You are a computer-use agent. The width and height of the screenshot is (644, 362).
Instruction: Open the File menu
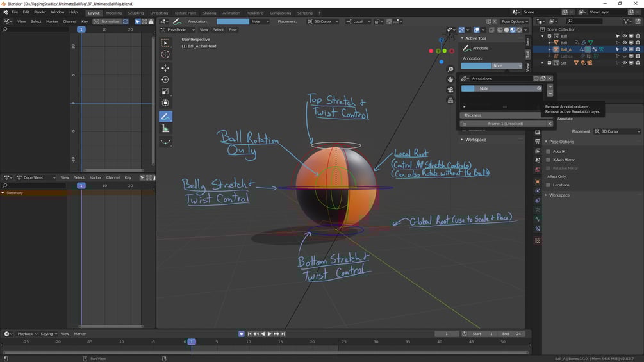click(15, 12)
